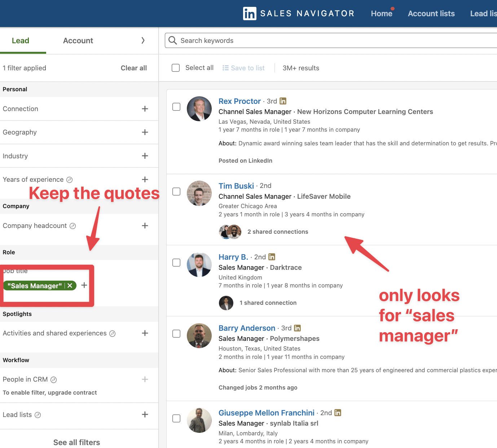Open Lead lists in top navigation
Screen dimensions: 497x448
click(x=483, y=13)
